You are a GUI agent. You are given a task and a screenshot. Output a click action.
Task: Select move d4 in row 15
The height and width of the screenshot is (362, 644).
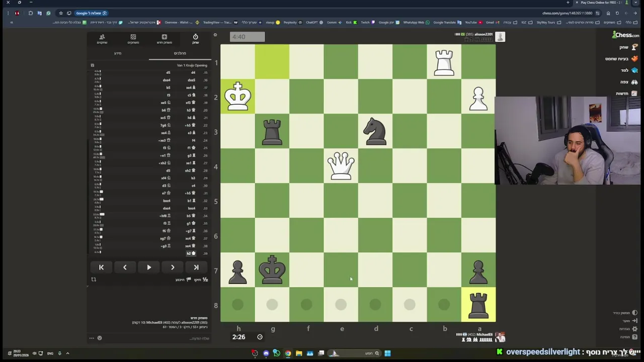(x=193, y=72)
